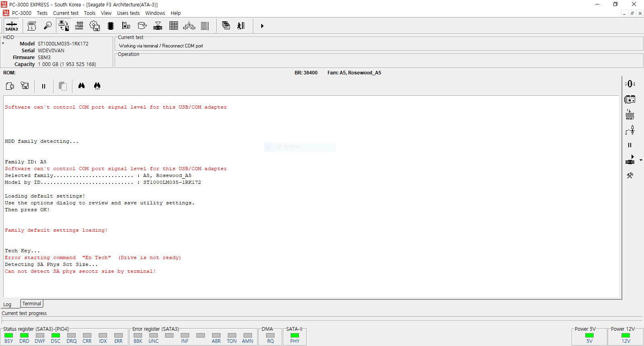
Task: Switch to the Log tab
Action: point(7,304)
